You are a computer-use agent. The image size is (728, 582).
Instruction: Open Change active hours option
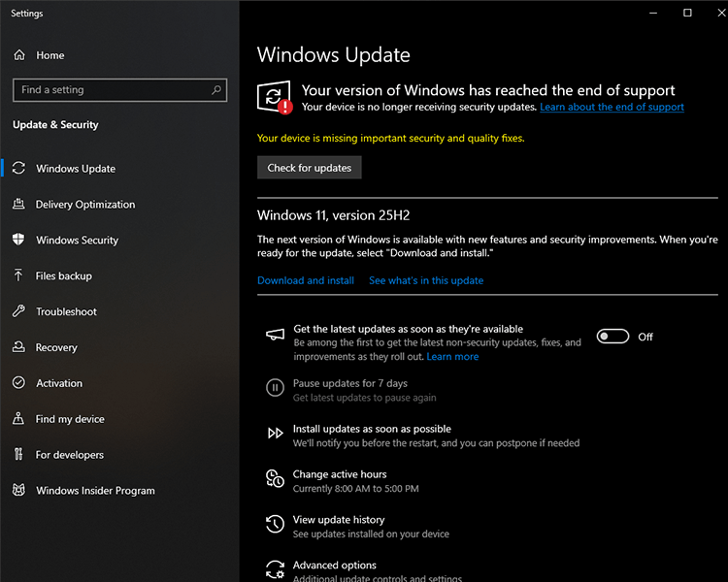tap(340, 474)
